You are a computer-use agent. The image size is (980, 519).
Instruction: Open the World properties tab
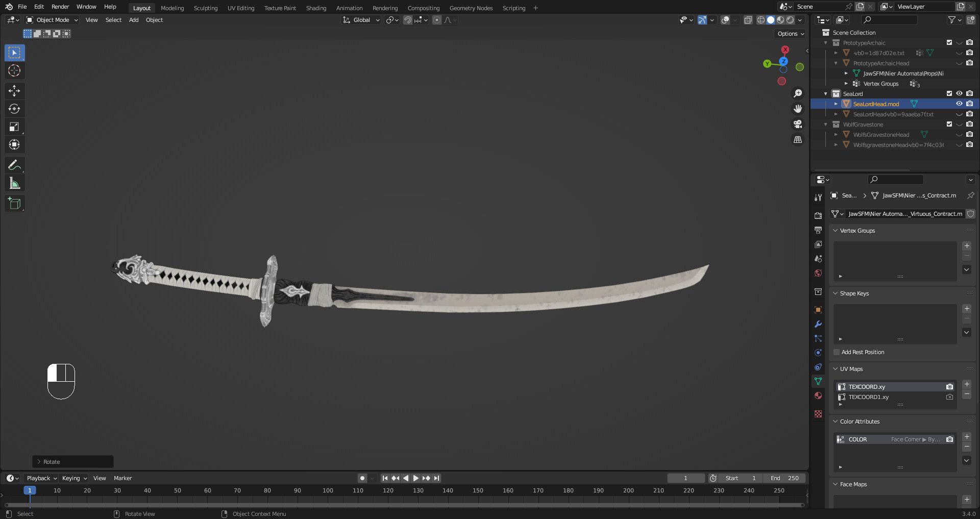(x=818, y=273)
